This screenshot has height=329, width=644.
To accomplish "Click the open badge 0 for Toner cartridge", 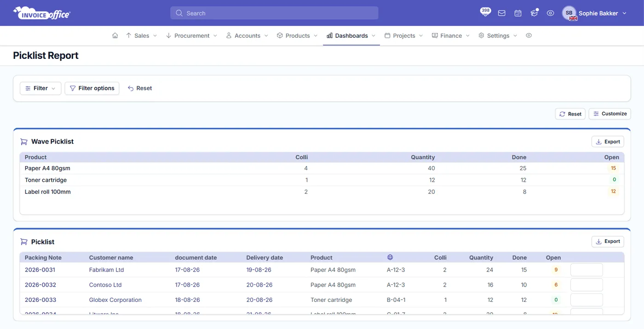I will tap(614, 180).
